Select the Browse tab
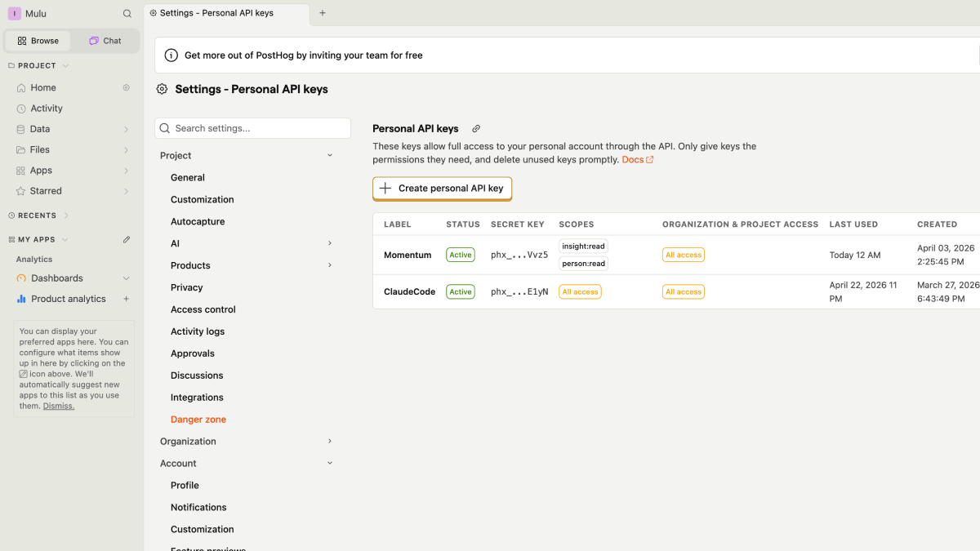Viewport: 980px width, 551px height. pyautogui.click(x=38, y=41)
